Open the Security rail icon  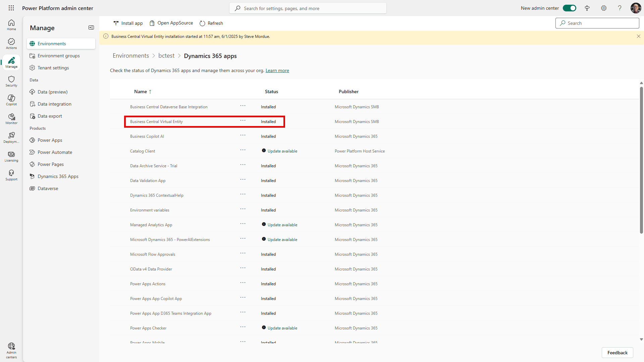11,81
